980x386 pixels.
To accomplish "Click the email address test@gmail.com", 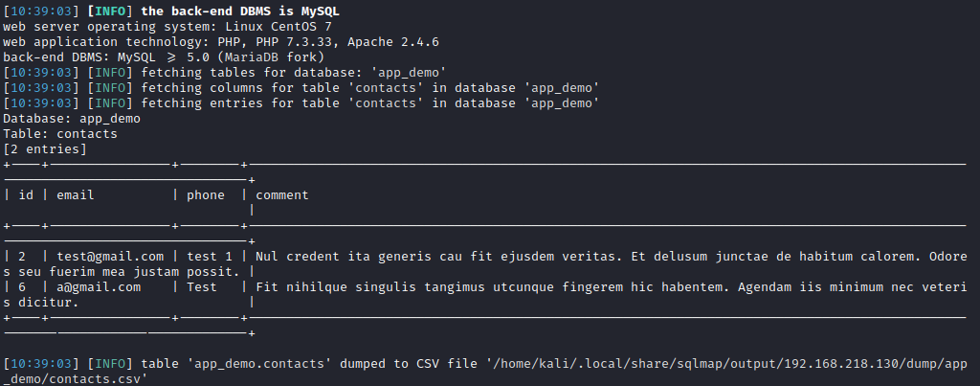I will tap(110, 257).
